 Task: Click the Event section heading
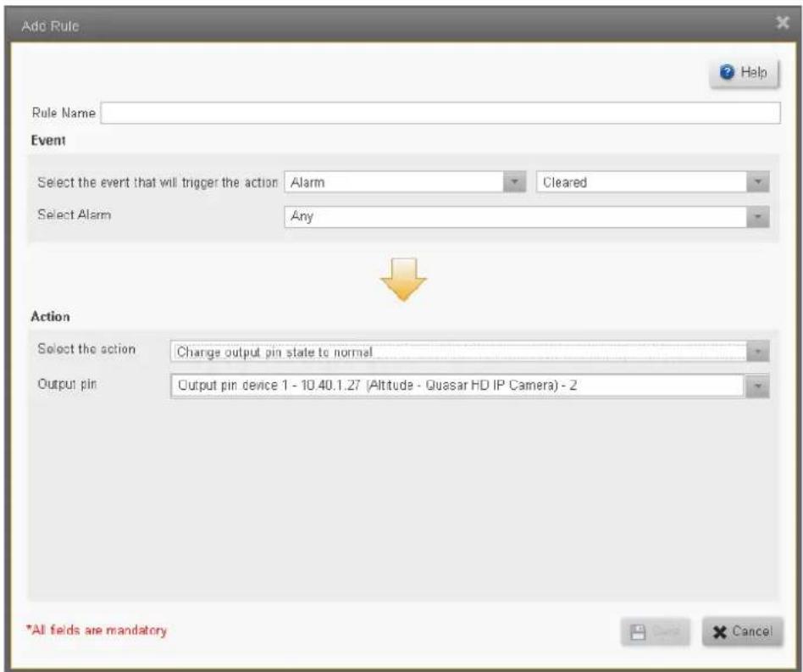click(x=48, y=141)
